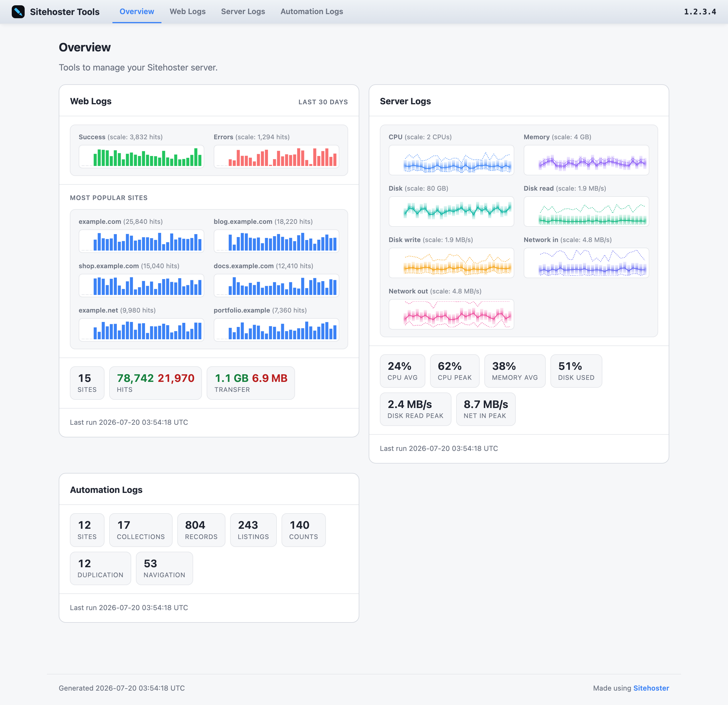
Task: Click the Last 30 Days label
Action: [323, 102]
